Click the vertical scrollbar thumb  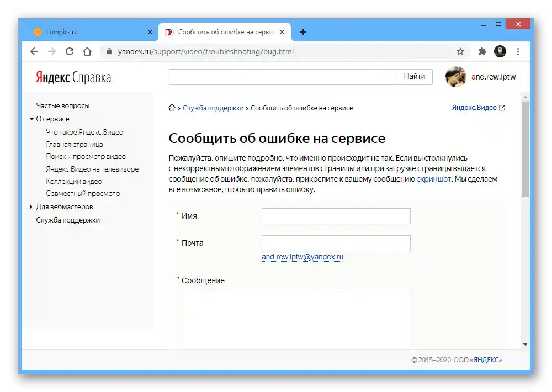[525, 149]
